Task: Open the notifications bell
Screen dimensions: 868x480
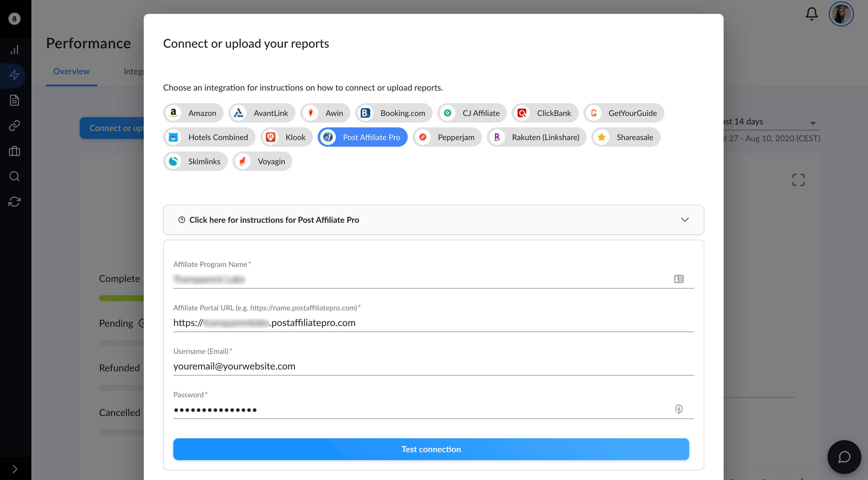Action: (x=812, y=14)
